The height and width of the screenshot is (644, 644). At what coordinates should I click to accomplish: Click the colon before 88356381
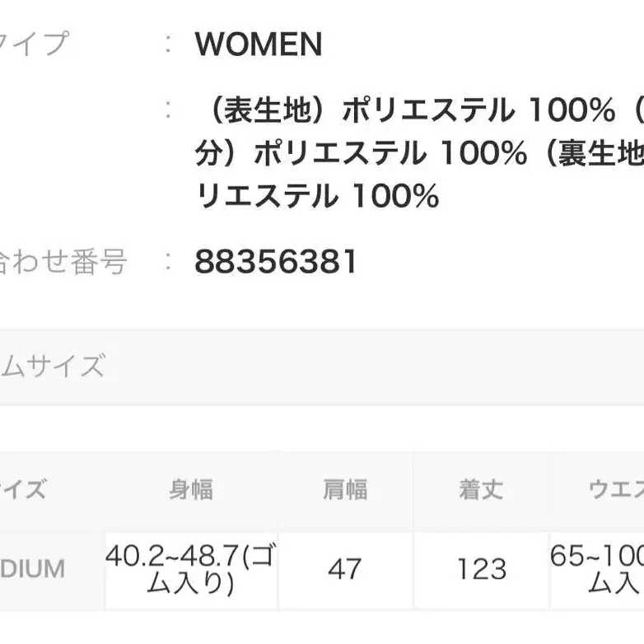(x=168, y=263)
